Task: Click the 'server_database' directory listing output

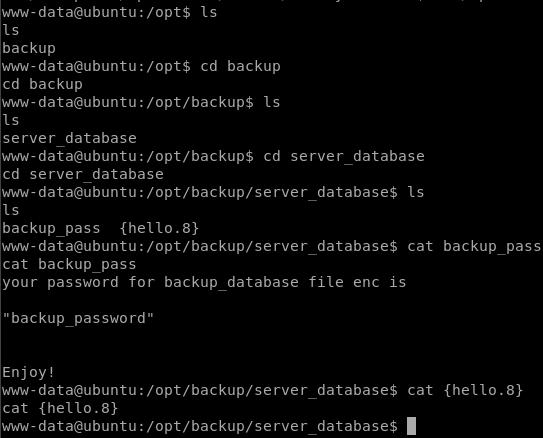Action: 69,138
